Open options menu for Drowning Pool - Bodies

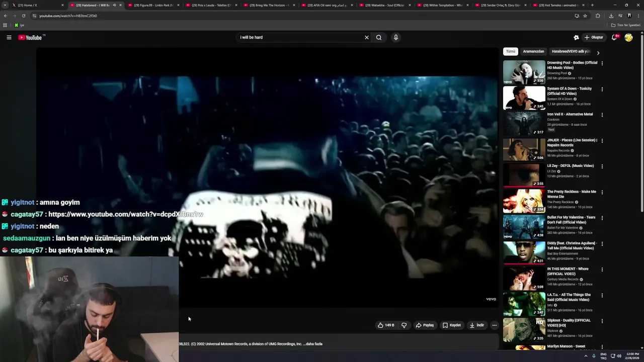point(602,63)
